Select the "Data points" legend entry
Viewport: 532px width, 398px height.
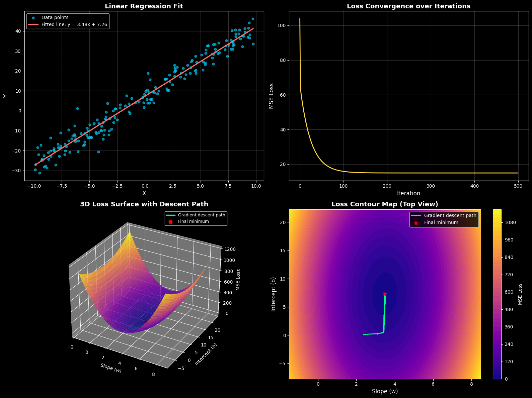[55, 17]
